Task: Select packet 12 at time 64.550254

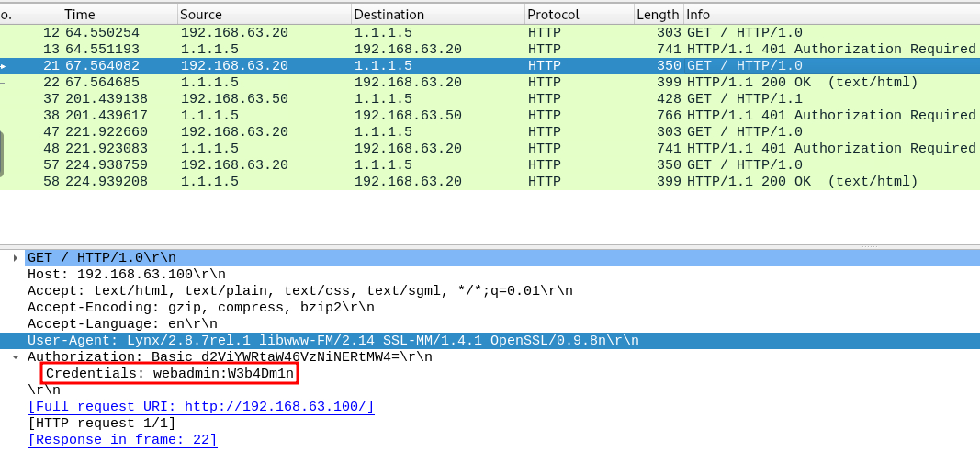Action: (101, 33)
